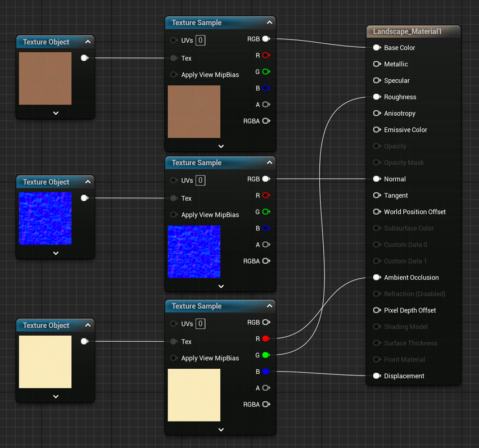Click RGBA pin of normal map Texture Sample
The width and height of the screenshot is (479, 448).
click(266, 261)
